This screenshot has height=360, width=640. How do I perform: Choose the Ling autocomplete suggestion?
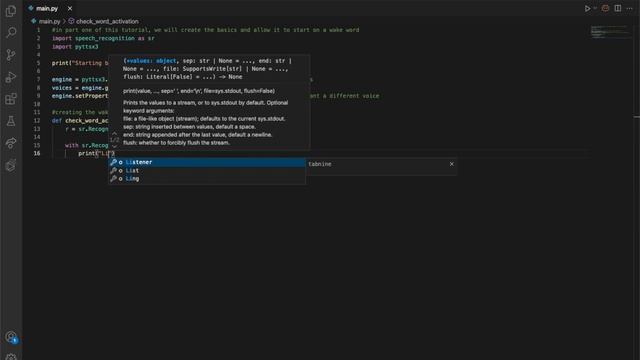(207, 178)
